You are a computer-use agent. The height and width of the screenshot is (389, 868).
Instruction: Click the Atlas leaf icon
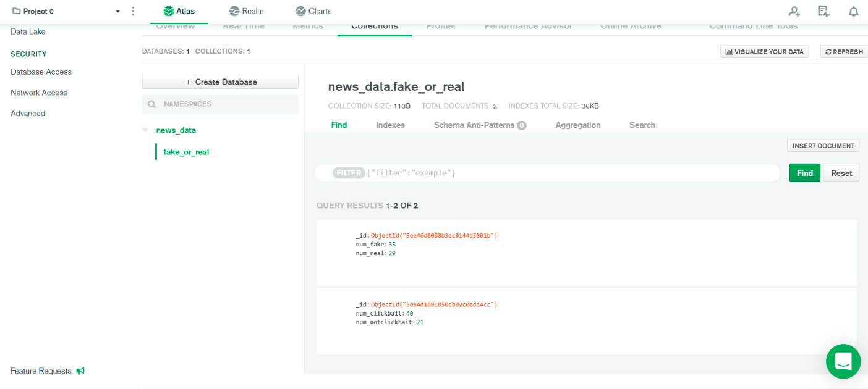pyautogui.click(x=168, y=11)
